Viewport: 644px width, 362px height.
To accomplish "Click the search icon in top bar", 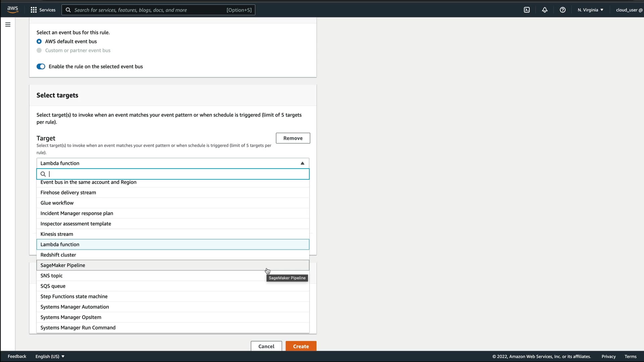I will click(68, 10).
